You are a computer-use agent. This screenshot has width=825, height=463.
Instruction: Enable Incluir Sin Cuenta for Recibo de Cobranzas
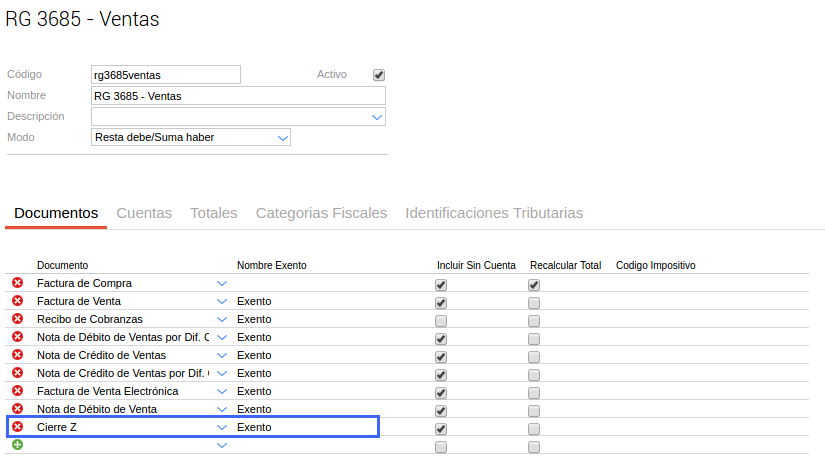[441, 321]
